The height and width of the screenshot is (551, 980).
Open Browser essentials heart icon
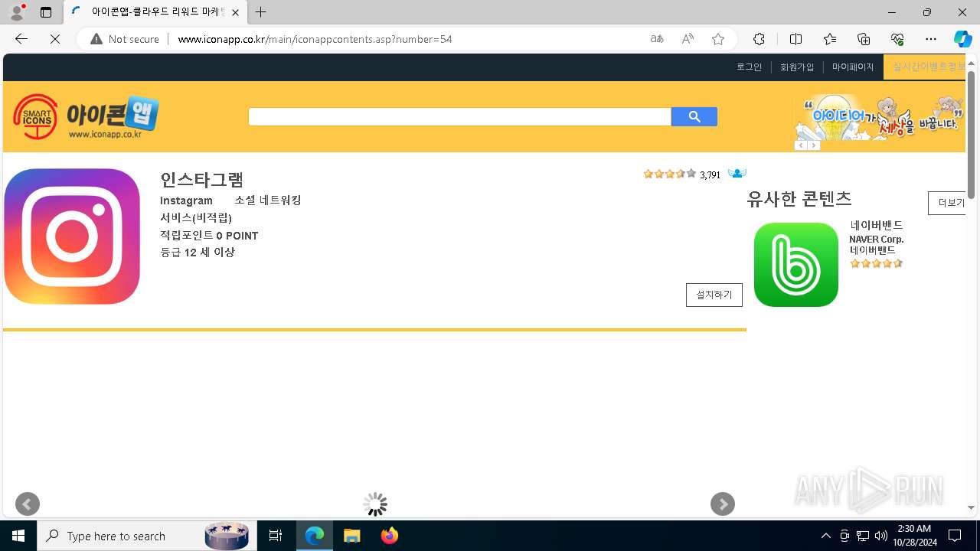897,39
